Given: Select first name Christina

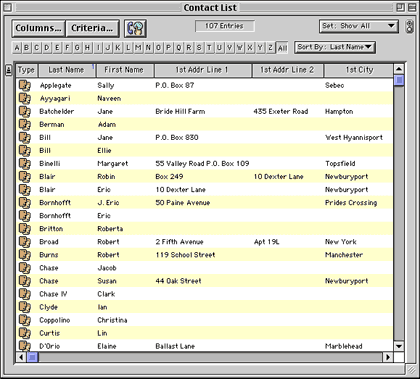Looking at the screenshot, I should (x=112, y=320).
